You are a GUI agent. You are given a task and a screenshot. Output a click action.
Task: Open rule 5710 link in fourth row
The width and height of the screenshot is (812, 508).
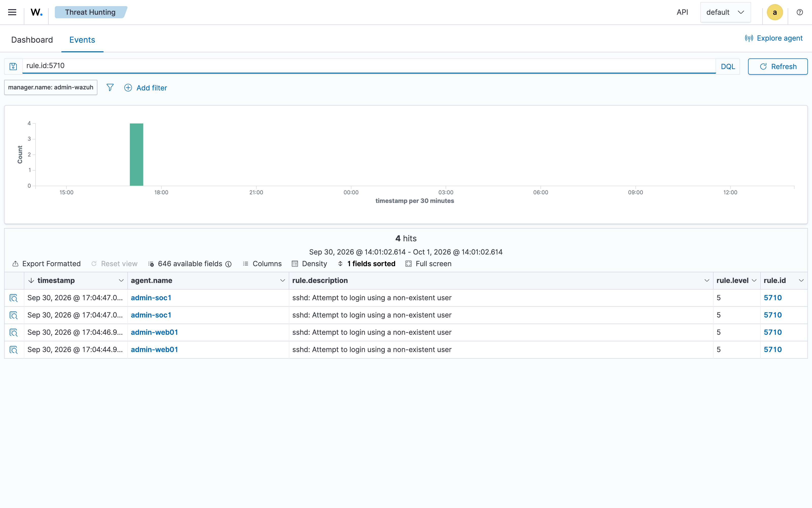[773, 350]
